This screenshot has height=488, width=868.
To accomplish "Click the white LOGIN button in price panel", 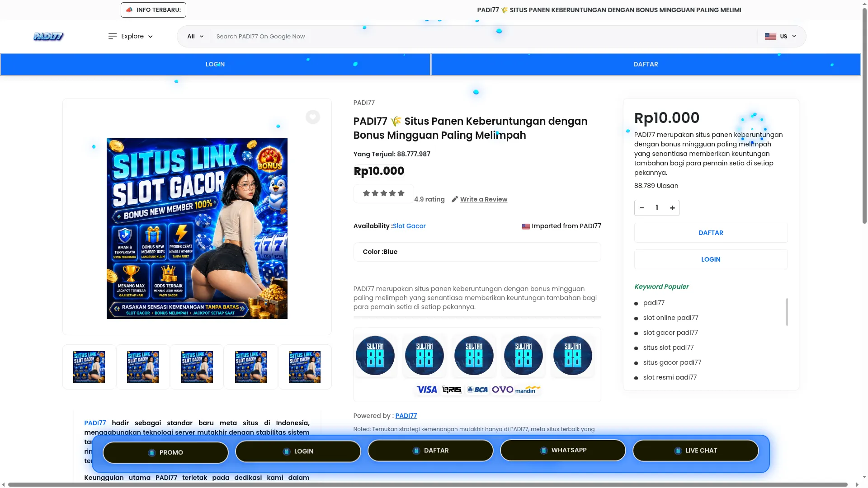I will point(711,259).
